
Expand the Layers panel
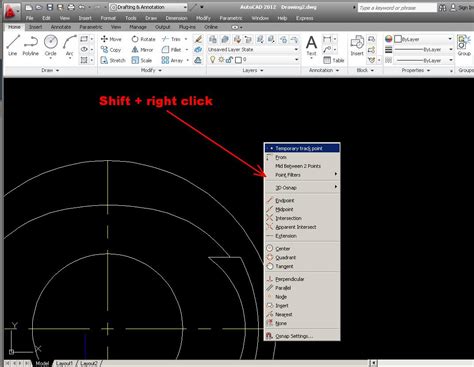pos(253,70)
